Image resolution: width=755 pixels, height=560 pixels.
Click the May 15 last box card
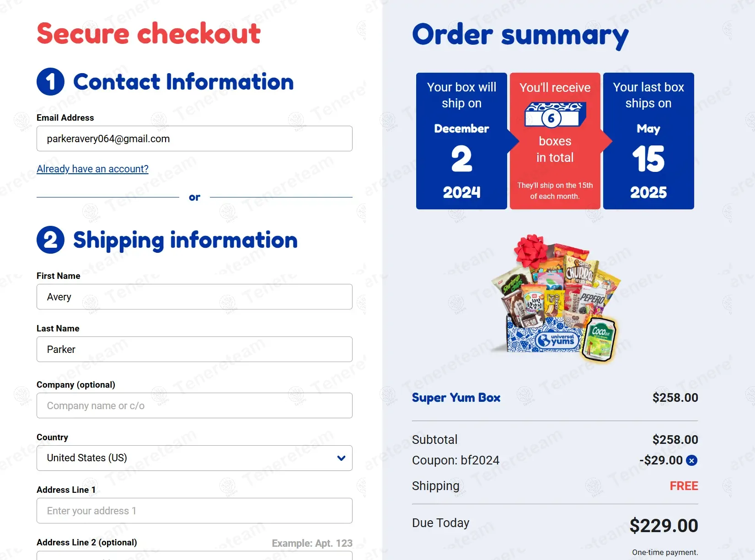pyautogui.click(x=648, y=141)
